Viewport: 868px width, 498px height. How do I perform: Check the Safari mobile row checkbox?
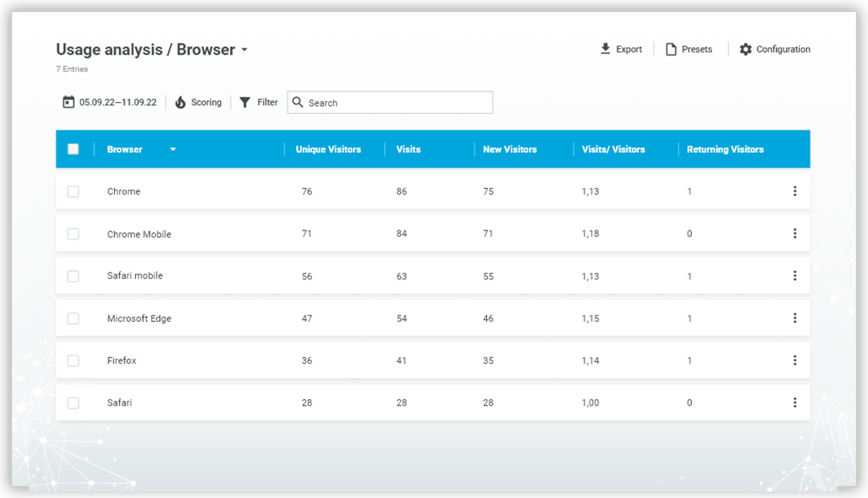73,276
